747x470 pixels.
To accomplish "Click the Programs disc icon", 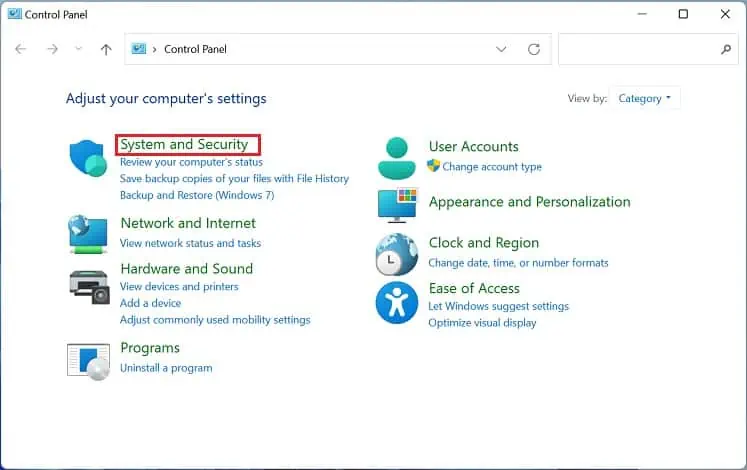I will (89, 361).
